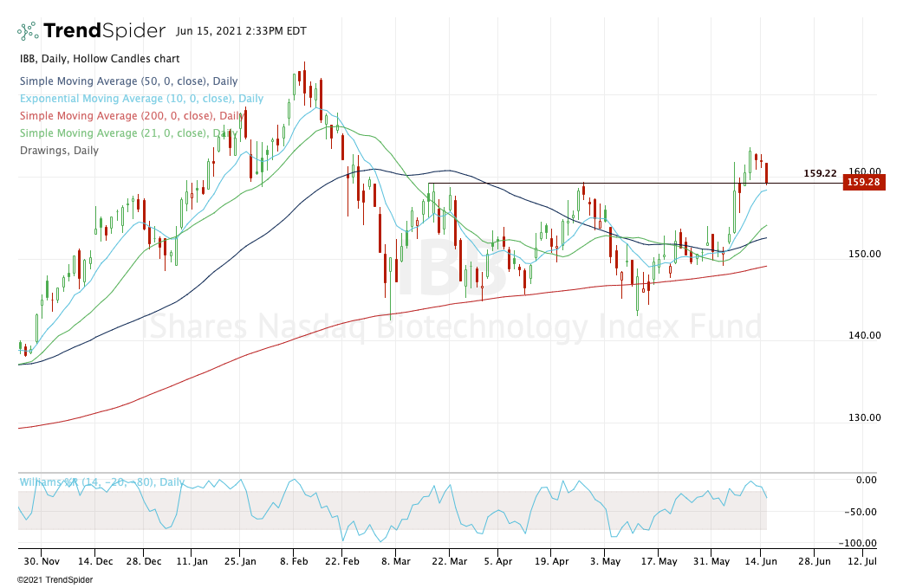This screenshot has width=903, height=588.
Task: Click the '22. Mar' date axis label
Action: 449,561
